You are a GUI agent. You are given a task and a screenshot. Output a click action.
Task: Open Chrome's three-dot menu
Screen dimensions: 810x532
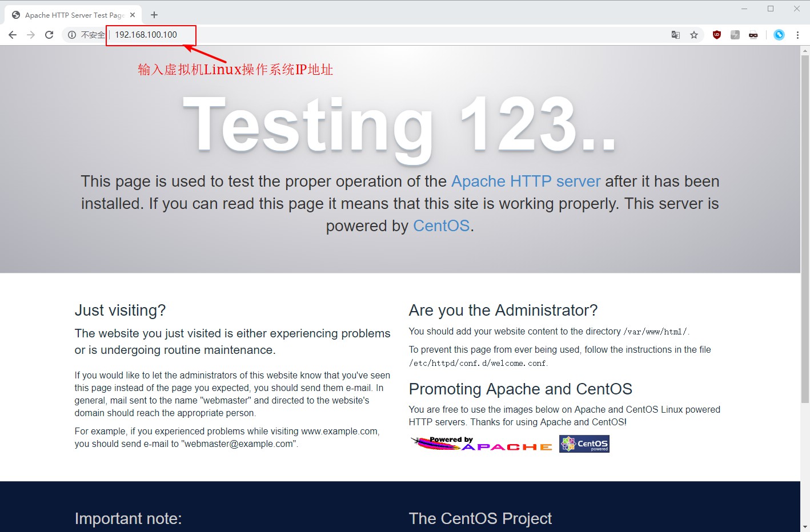[x=797, y=35]
